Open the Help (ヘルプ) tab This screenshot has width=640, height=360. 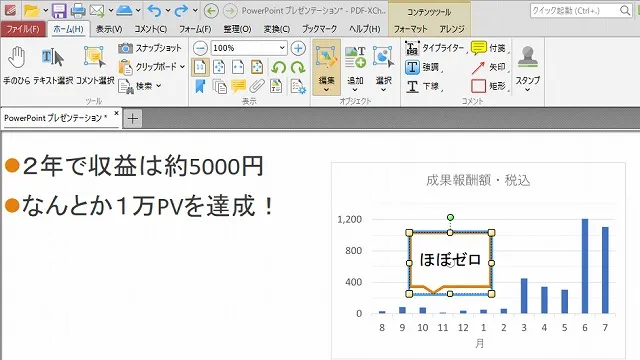point(364,29)
